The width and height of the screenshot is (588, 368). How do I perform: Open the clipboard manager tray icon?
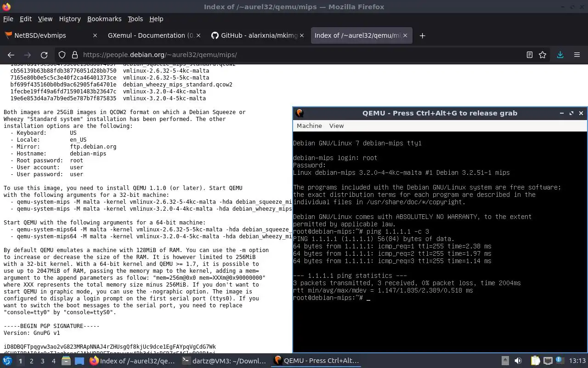point(535,361)
